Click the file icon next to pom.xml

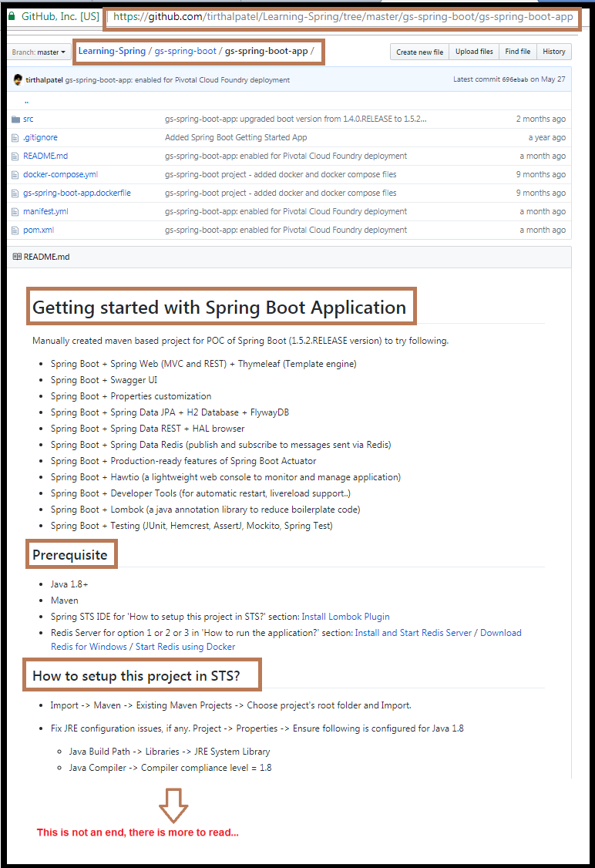click(x=15, y=230)
